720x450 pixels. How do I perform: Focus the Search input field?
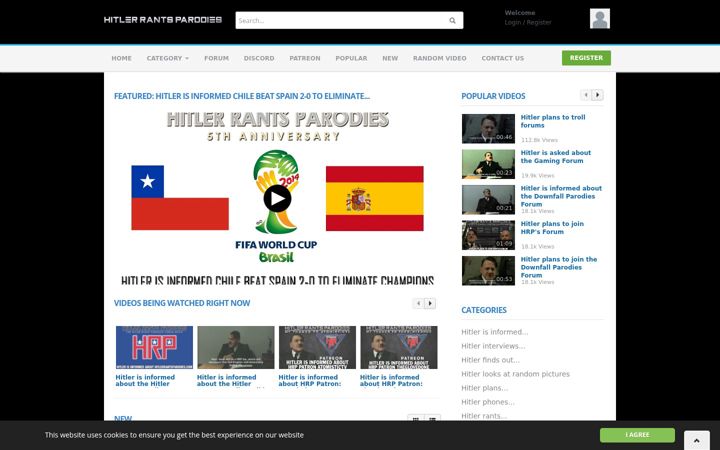coord(341,21)
